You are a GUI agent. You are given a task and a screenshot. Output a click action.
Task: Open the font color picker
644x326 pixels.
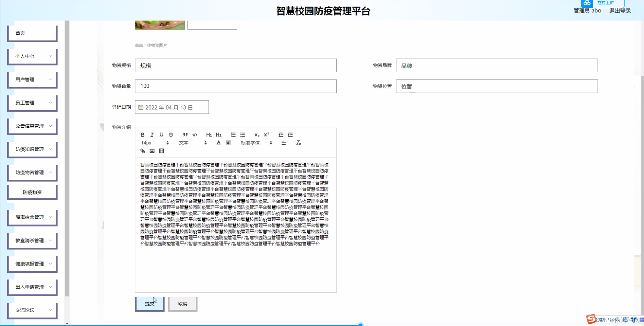tap(218, 143)
